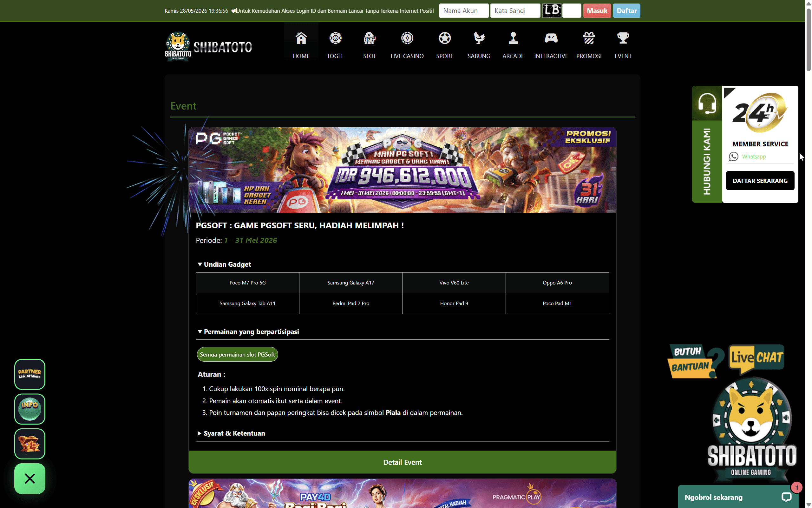The width and height of the screenshot is (812, 508).
Task: Collapse the Permainan yang berpartisipasi section
Action: 248,331
